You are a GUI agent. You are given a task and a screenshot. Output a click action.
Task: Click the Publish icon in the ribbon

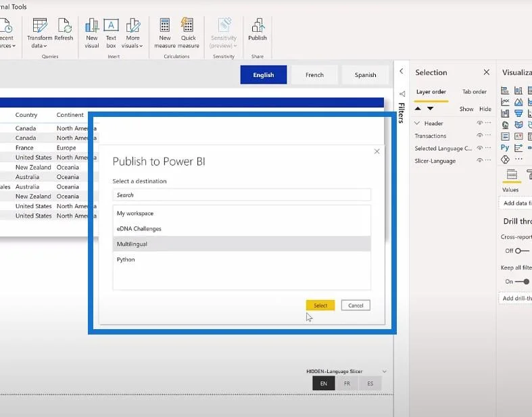[x=258, y=26]
